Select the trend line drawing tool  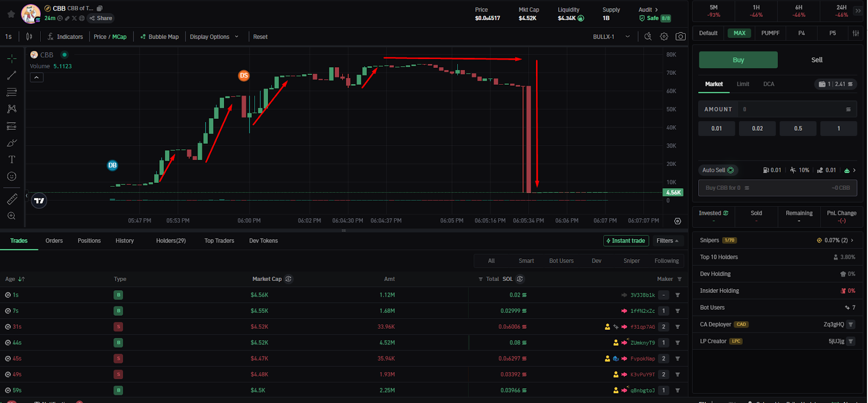11,75
